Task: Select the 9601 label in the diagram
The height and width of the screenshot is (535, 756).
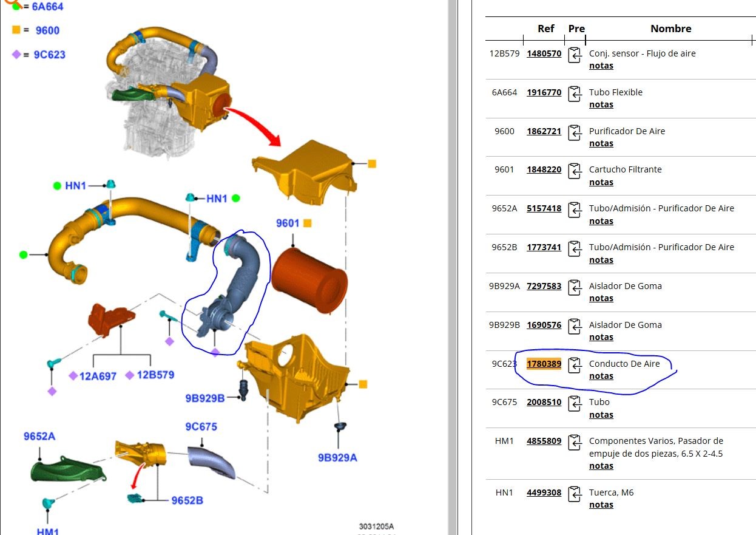Action: 288,223
